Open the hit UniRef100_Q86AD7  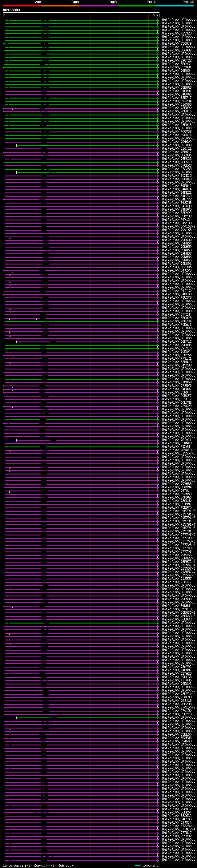(x=176, y=50)
